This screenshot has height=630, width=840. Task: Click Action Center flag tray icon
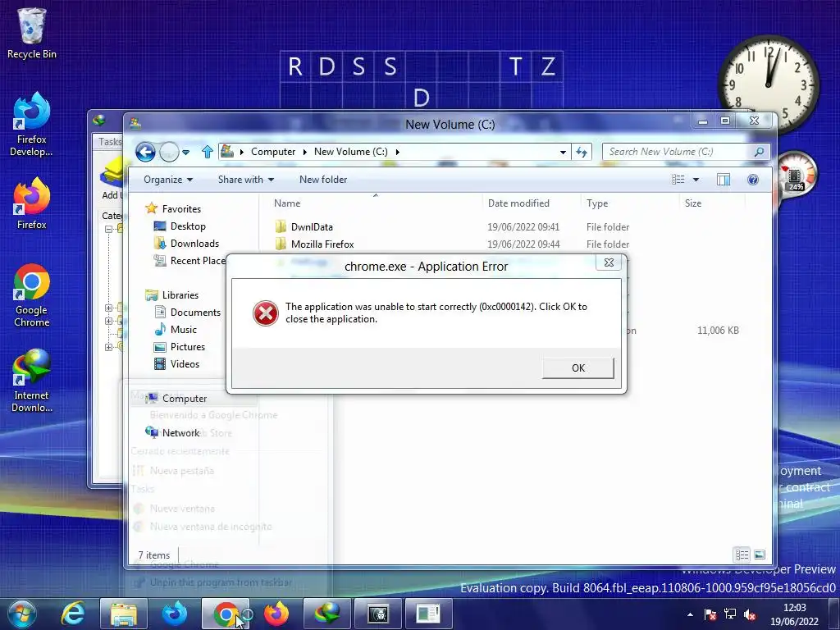tap(710, 614)
